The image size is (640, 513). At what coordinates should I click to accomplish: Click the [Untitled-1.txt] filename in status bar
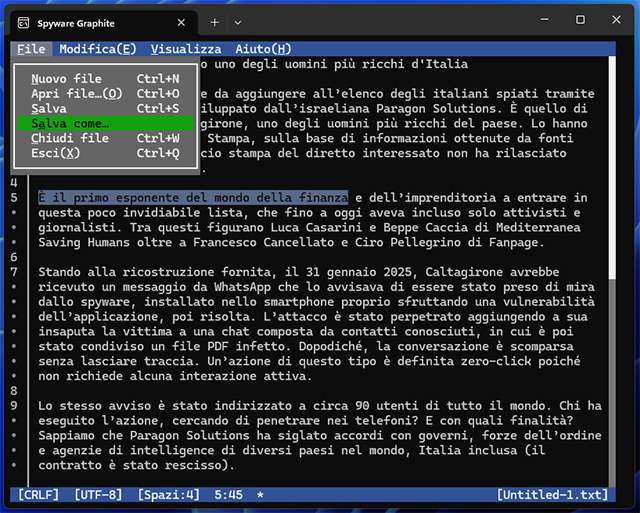point(552,495)
